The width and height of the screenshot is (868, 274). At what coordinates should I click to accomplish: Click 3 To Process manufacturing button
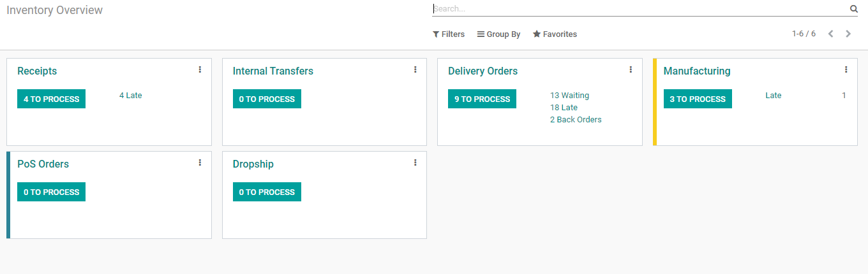tap(698, 99)
